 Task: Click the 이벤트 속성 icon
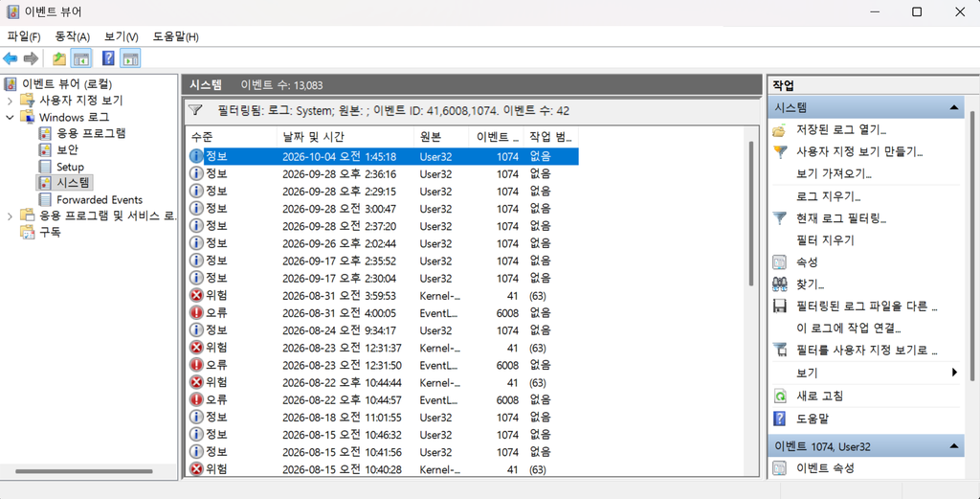coord(779,467)
